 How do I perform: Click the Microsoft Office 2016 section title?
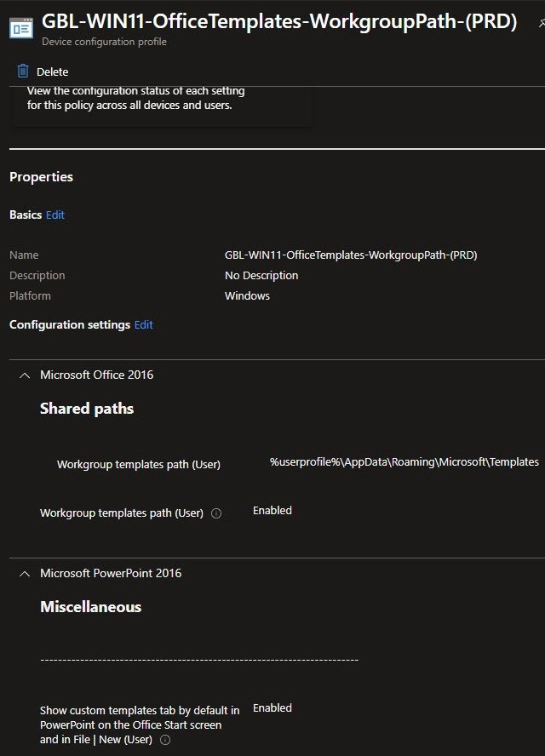96,375
